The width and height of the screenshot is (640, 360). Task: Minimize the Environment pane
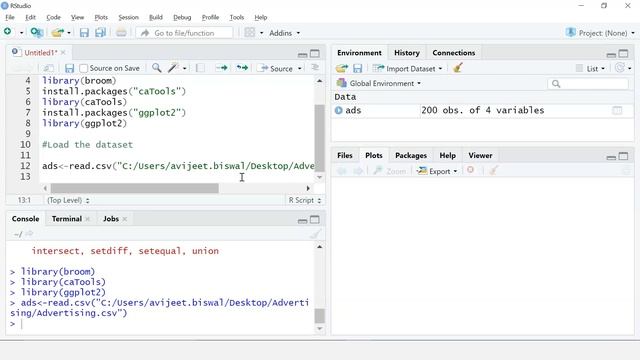611,54
